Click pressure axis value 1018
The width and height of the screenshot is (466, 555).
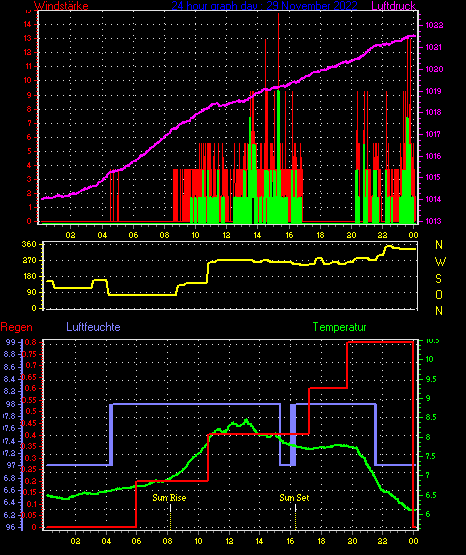click(x=434, y=112)
